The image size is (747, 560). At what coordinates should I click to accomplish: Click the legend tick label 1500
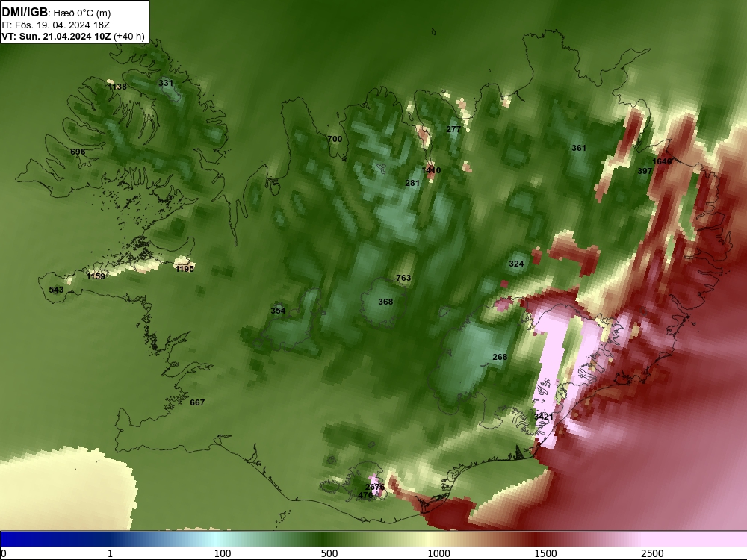tap(546, 553)
